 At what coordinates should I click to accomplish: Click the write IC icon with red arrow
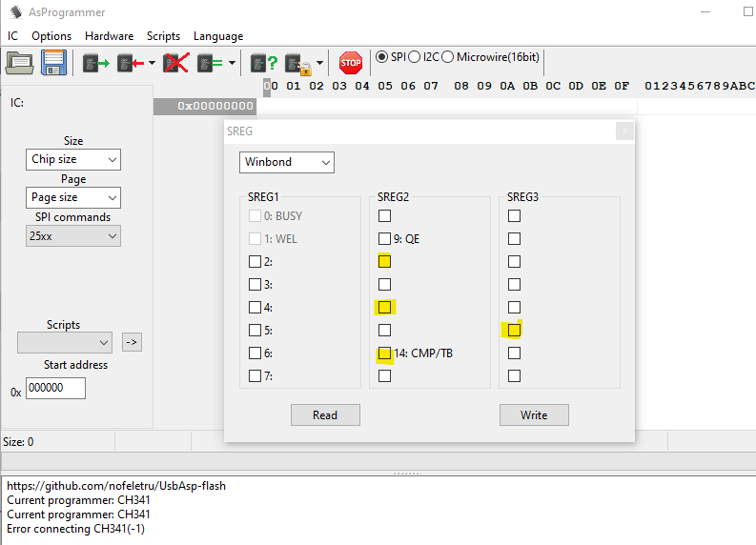(x=131, y=63)
